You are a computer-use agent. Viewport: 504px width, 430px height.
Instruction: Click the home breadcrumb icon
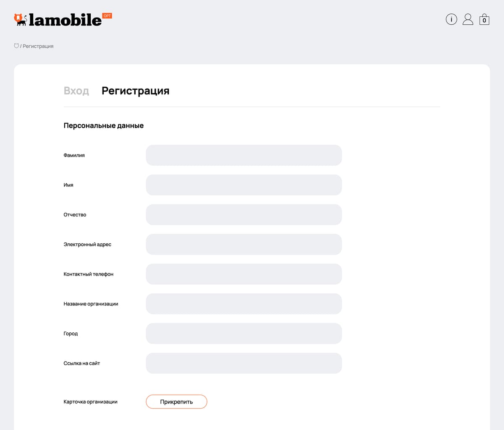tap(16, 46)
